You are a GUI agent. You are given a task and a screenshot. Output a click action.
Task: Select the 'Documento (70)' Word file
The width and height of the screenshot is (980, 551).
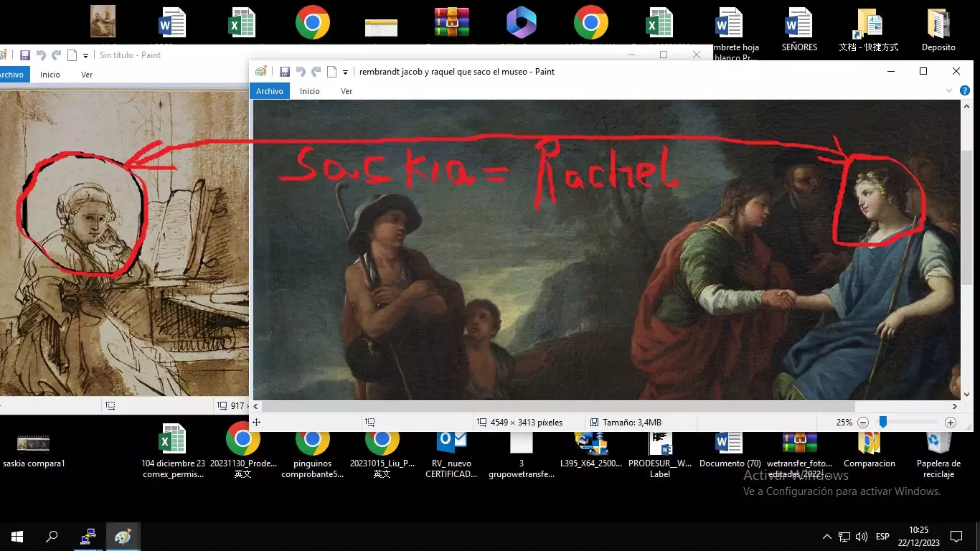[x=730, y=451]
